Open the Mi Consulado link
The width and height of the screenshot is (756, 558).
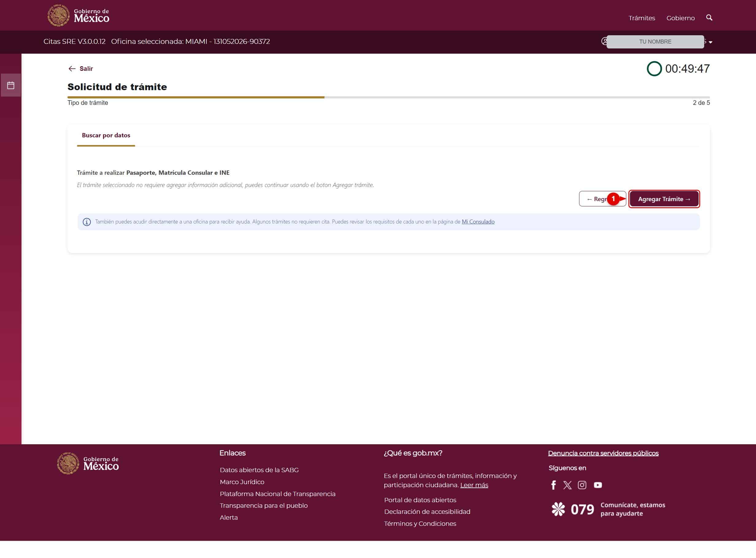pos(478,222)
